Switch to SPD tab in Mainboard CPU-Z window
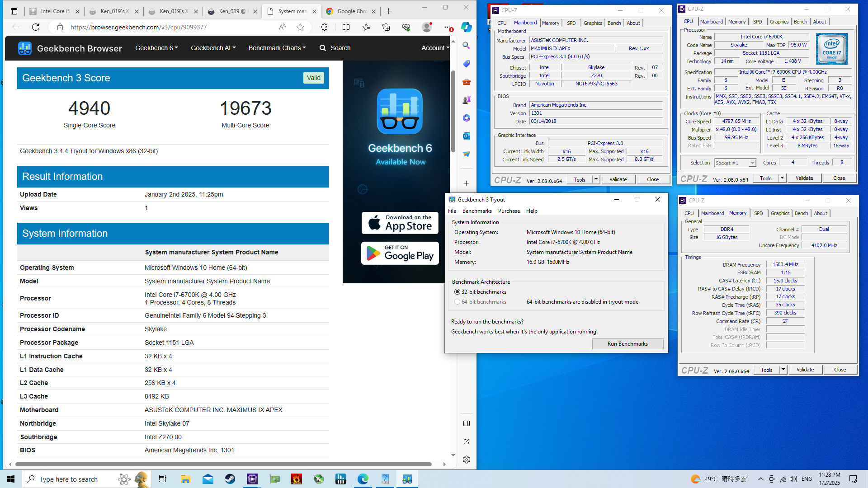 click(x=571, y=23)
